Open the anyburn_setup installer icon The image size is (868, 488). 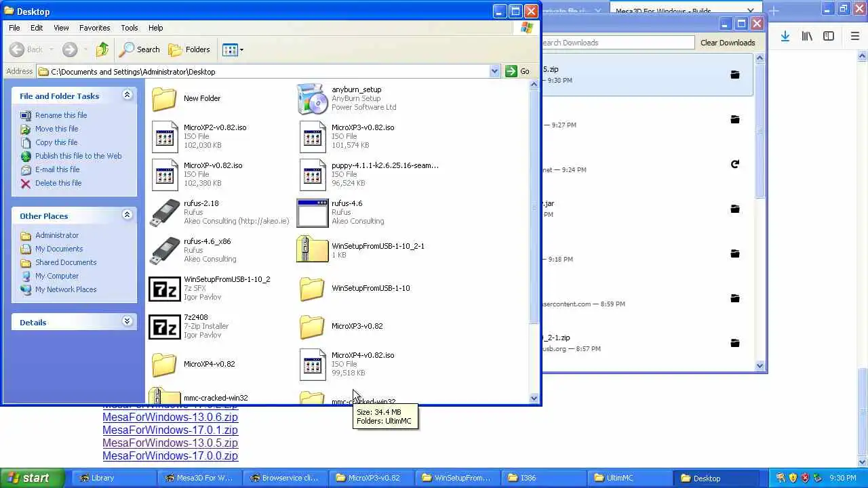point(313,99)
